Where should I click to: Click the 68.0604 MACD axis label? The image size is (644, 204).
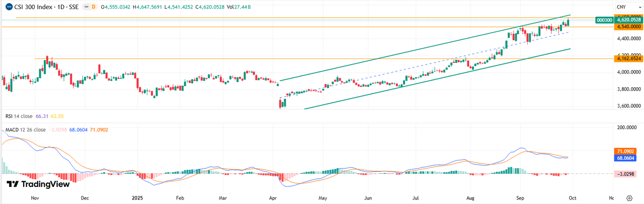[x=626, y=158]
